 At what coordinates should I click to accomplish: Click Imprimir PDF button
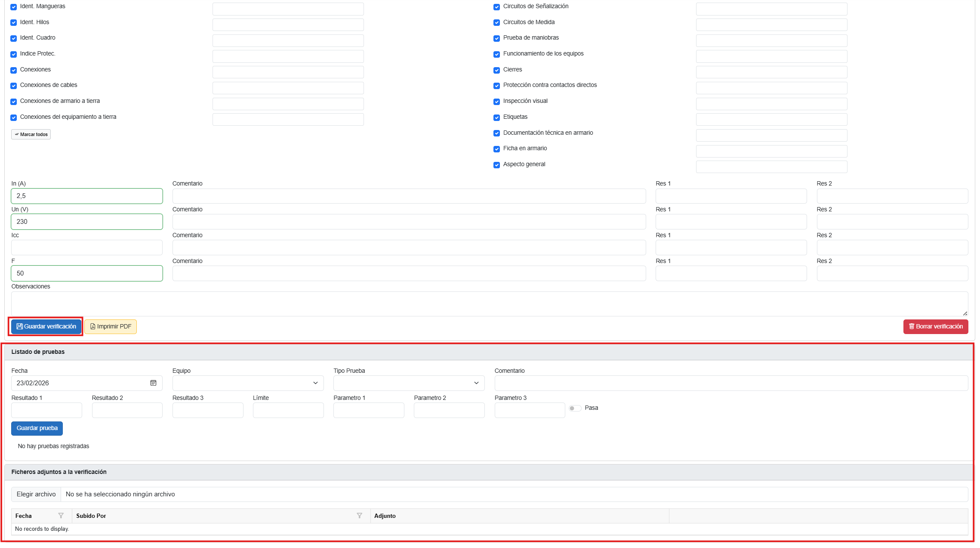pyautogui.click(x=111, y=326)
